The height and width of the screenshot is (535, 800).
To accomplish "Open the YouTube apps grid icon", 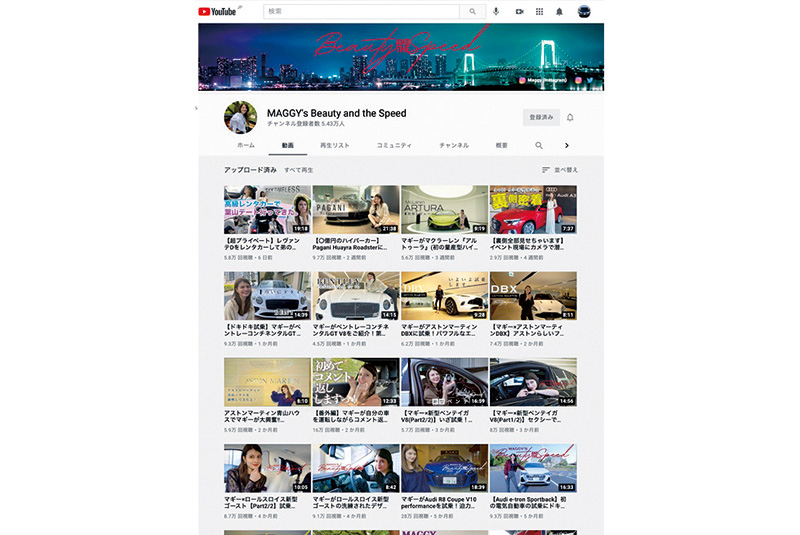I will click(x=539, y=11).
